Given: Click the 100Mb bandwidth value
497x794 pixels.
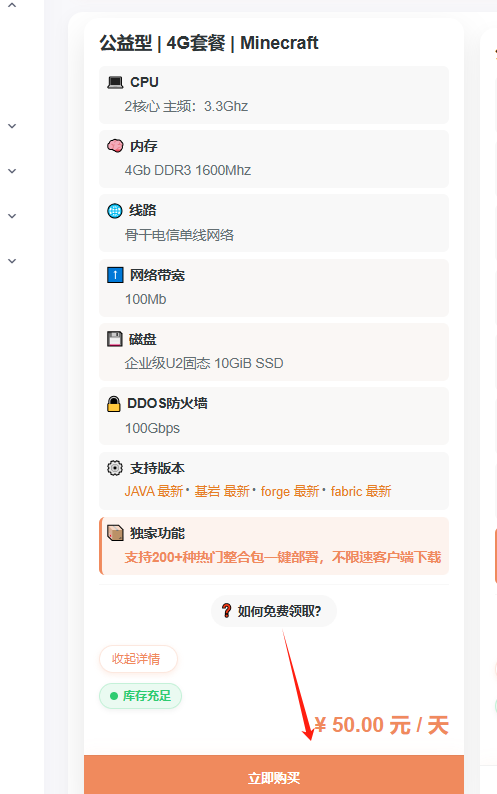Looking at the screenshot, I should tap(145, 299).
